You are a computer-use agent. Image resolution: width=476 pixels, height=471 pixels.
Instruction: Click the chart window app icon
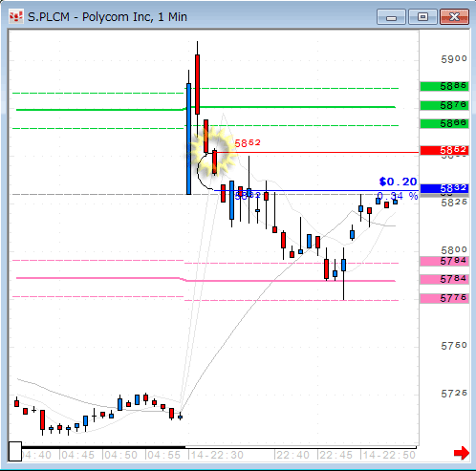pyautogui.click(x=16, y=16)
